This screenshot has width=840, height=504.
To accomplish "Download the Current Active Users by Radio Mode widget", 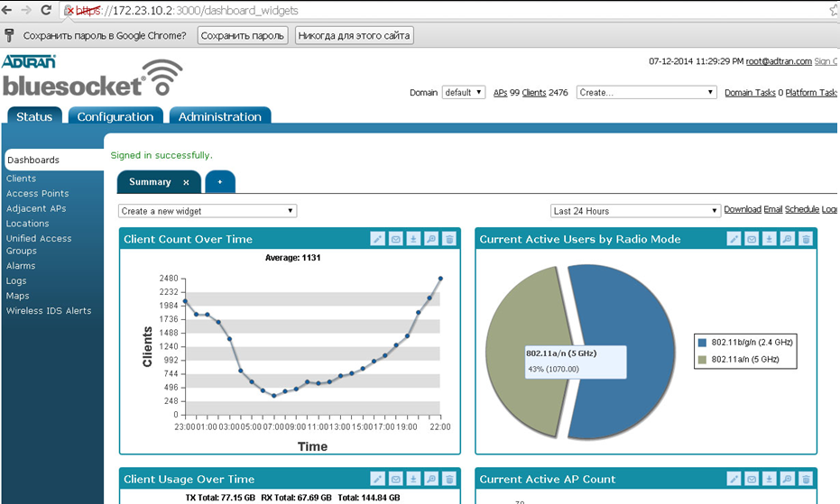I will pyautogui.click(x=770, y=239).
